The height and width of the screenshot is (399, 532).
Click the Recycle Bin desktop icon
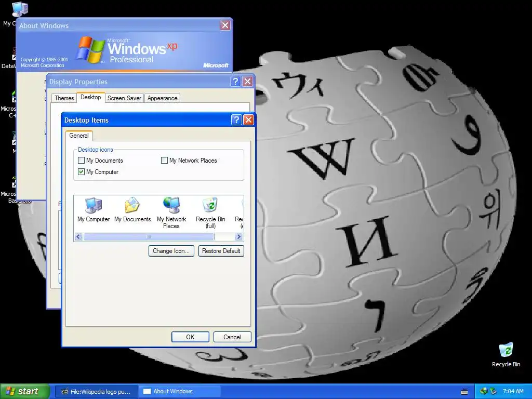pos(506,354)
